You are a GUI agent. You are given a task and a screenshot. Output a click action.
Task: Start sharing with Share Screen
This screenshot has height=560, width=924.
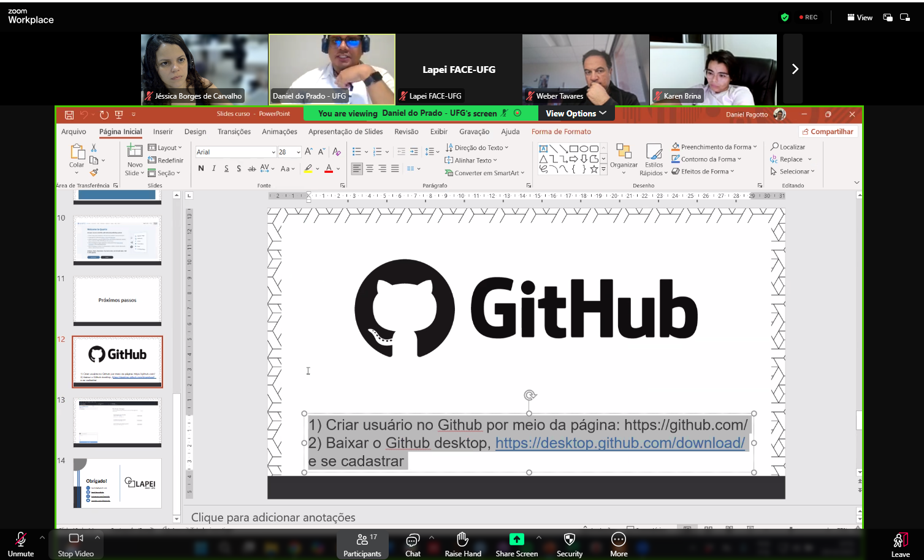[516, 544]
